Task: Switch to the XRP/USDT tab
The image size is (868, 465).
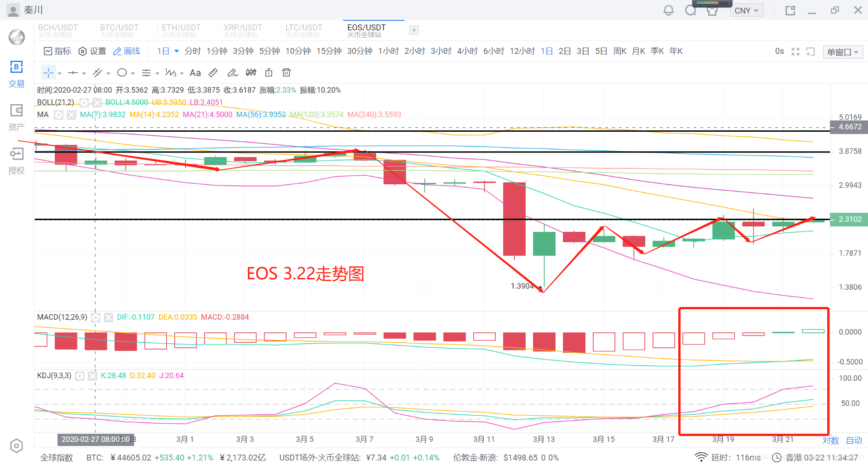Action: click(243, 30)
